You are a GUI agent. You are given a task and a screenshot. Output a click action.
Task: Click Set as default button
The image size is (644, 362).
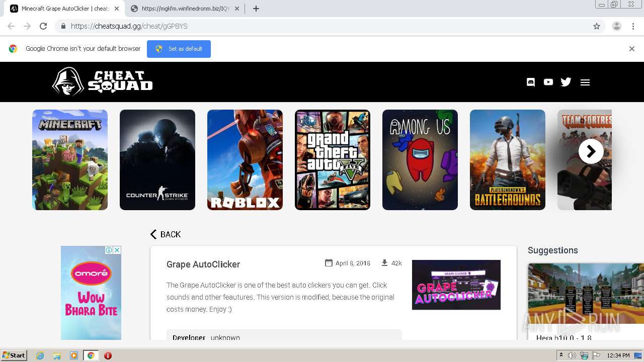click(179, 49)
